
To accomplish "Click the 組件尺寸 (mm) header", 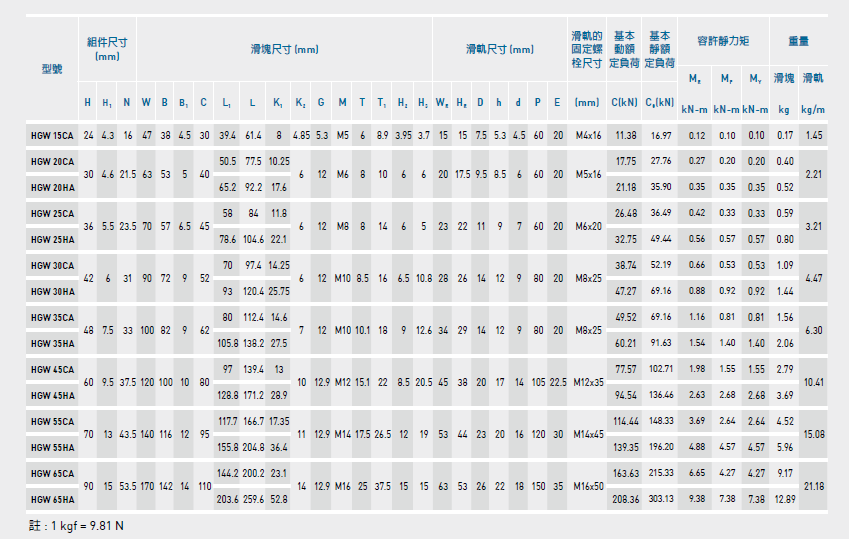I will (x=107, y=49).
